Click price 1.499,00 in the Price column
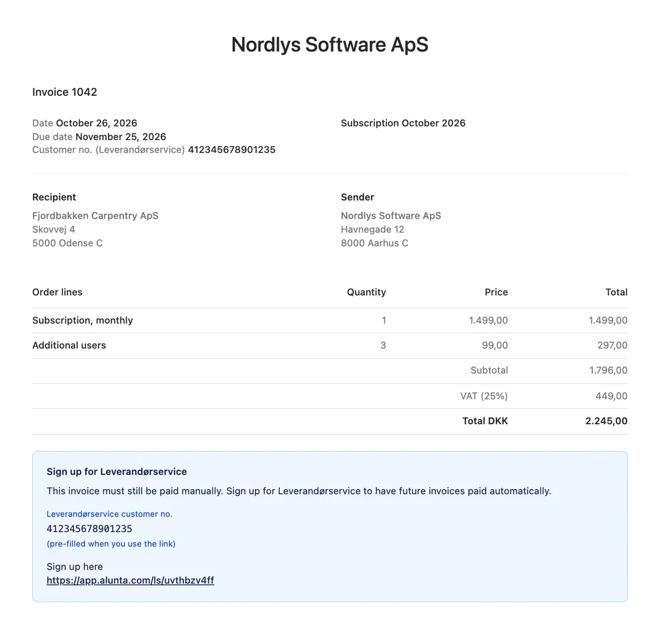 click(x=488, y=320)
